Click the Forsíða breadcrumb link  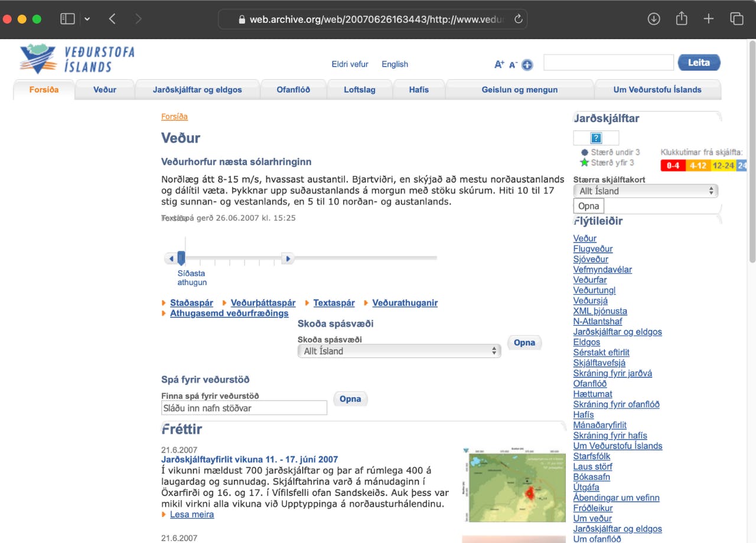tap(174, 117)
